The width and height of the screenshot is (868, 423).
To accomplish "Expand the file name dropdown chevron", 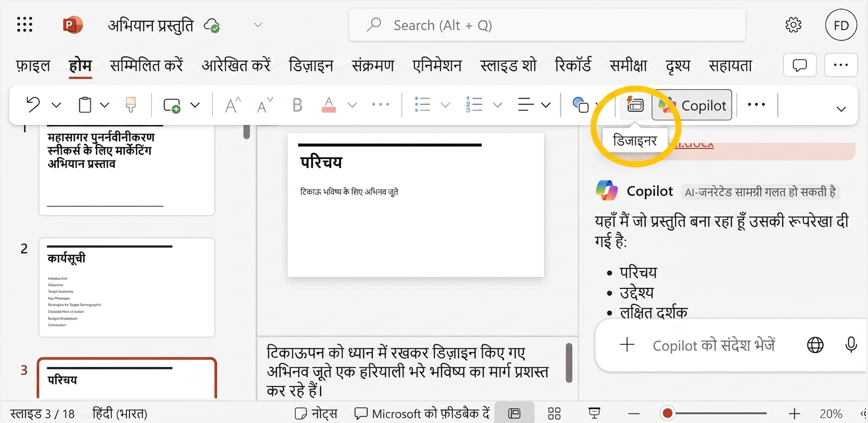I will tap(258, 25).
